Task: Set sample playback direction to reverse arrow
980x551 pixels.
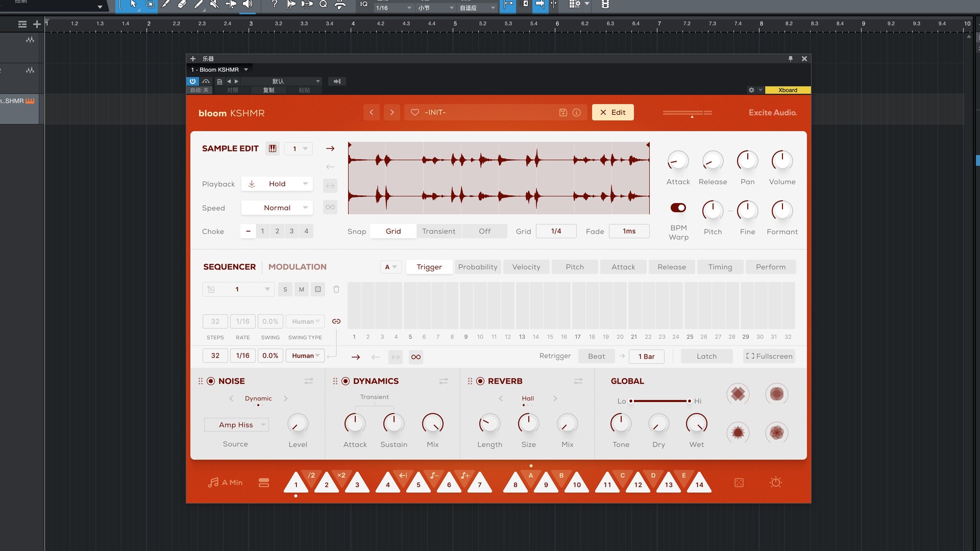Action: 330,167
